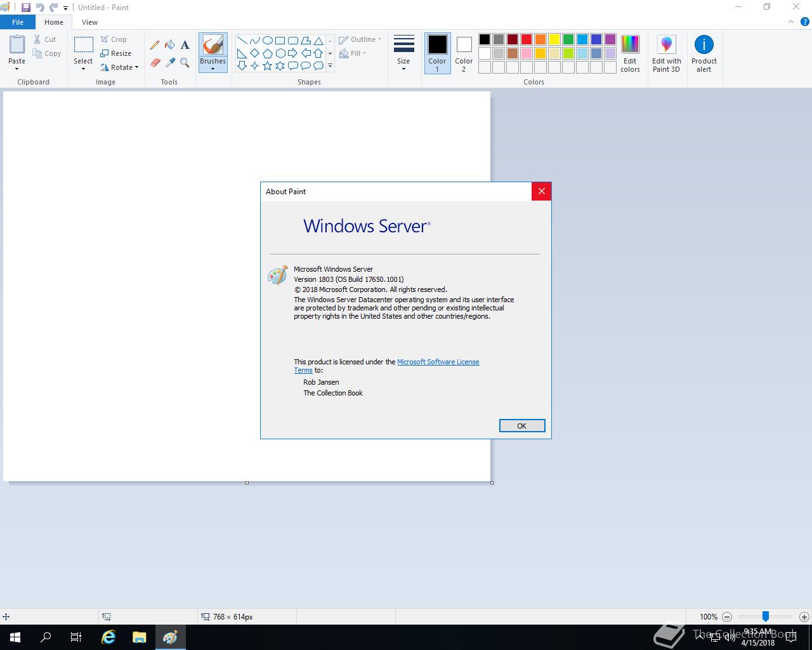Switch to the Home tab
The width and height of the screenshot is (812, 650).
tap(54, 22)
